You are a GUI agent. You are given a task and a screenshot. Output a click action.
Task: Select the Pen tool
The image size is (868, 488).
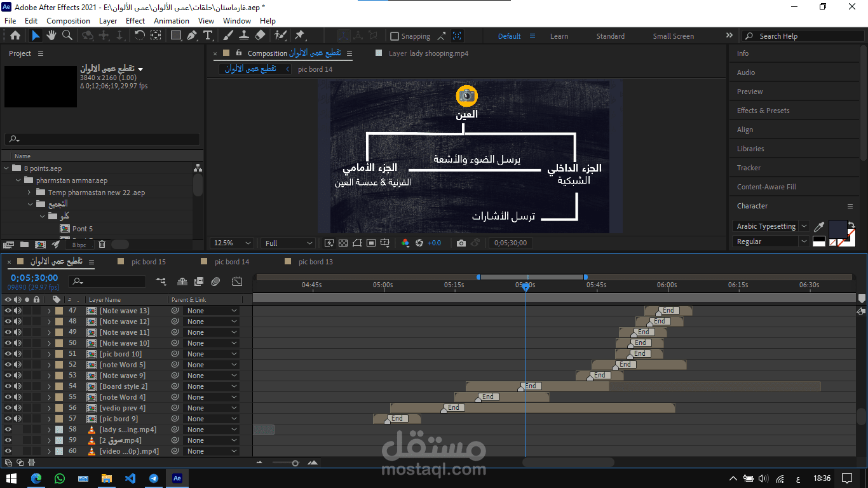click(192, 36)
